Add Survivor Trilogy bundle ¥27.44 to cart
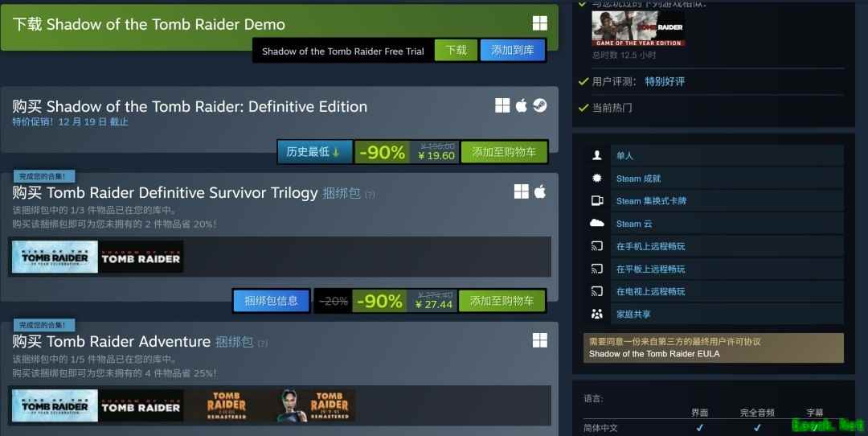The width and height of the screenshot is (868, 436). (502, 301)
